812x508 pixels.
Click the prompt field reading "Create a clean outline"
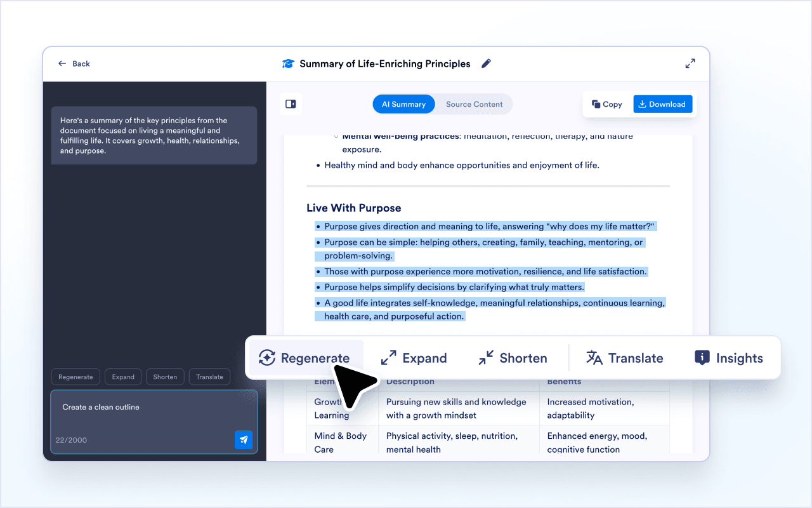[x=154, y=422]
